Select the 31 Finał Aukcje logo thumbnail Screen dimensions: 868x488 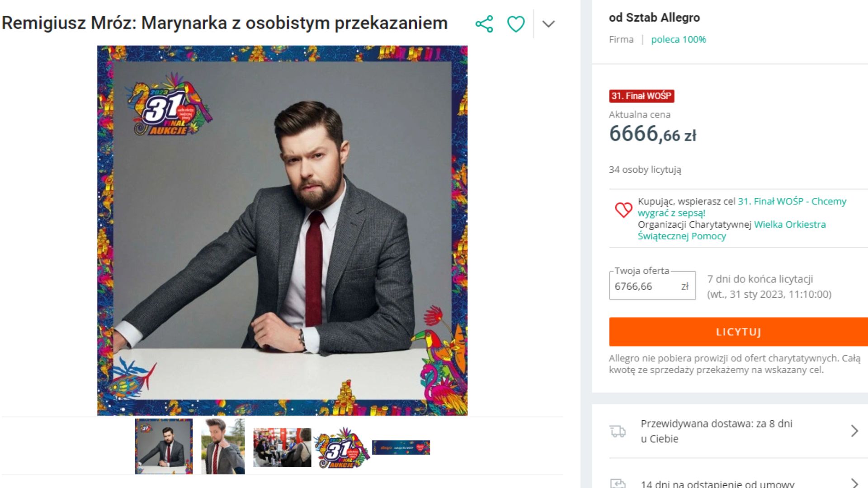tap(342, 448)
